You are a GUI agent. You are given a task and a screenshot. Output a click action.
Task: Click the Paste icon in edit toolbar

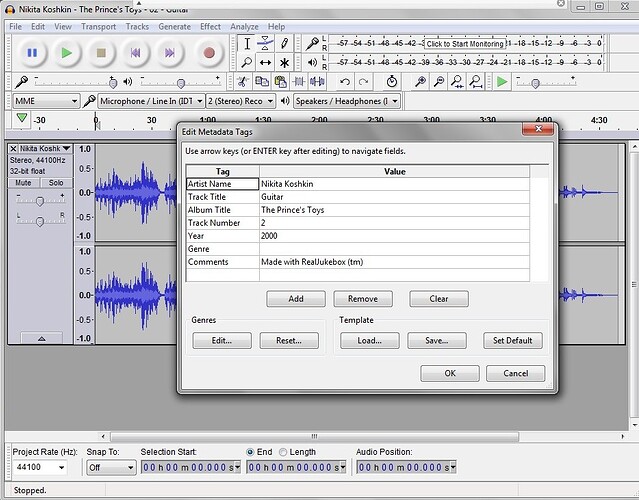coord(280,82)
